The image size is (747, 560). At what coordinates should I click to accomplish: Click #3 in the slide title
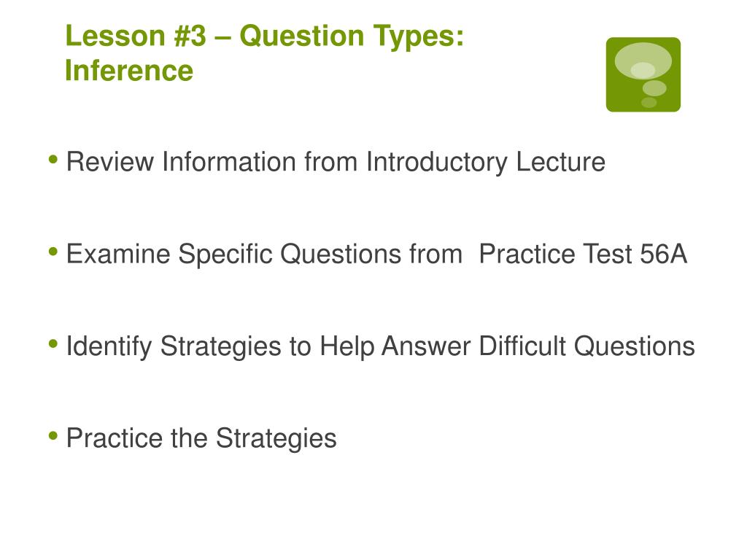pyautogui.click(x=190, y=36)
